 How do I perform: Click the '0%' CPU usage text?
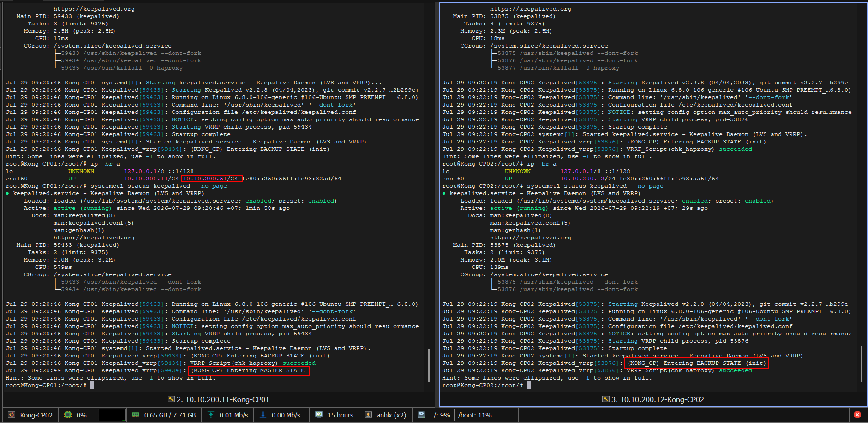(82, 415)
